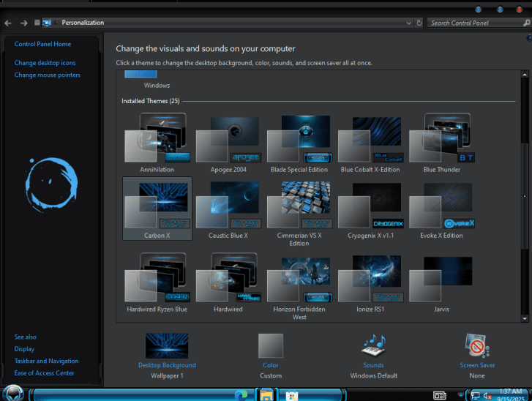Open Ease of Access Center link

(44, 373)
